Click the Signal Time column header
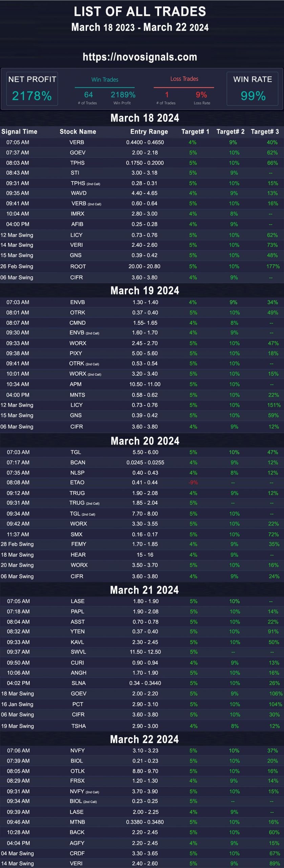The height and width of the screenshot is (868, 284). 19,132
